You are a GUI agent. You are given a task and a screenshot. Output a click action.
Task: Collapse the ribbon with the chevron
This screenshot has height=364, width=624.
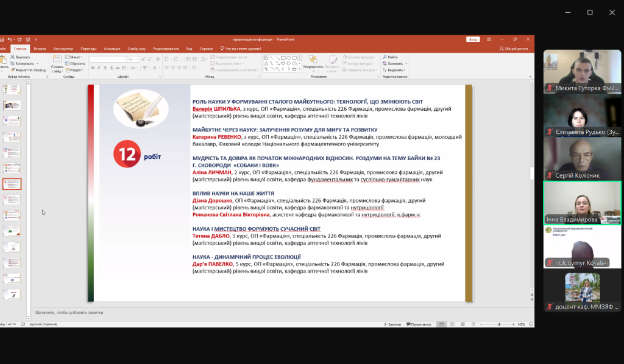(530, 77)
